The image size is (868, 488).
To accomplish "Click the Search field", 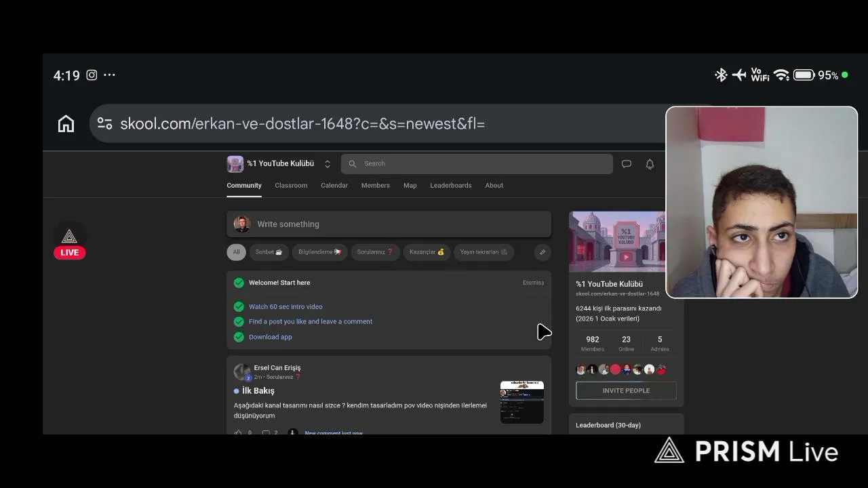I will tap(477, 164).
